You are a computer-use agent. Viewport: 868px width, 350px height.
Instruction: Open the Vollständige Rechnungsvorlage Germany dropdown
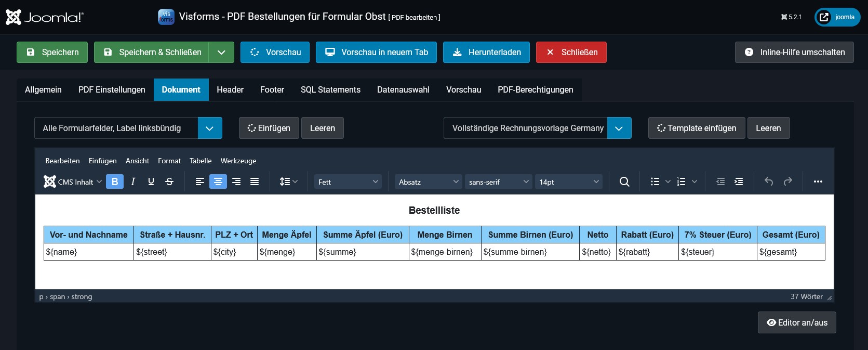[619, 128]
